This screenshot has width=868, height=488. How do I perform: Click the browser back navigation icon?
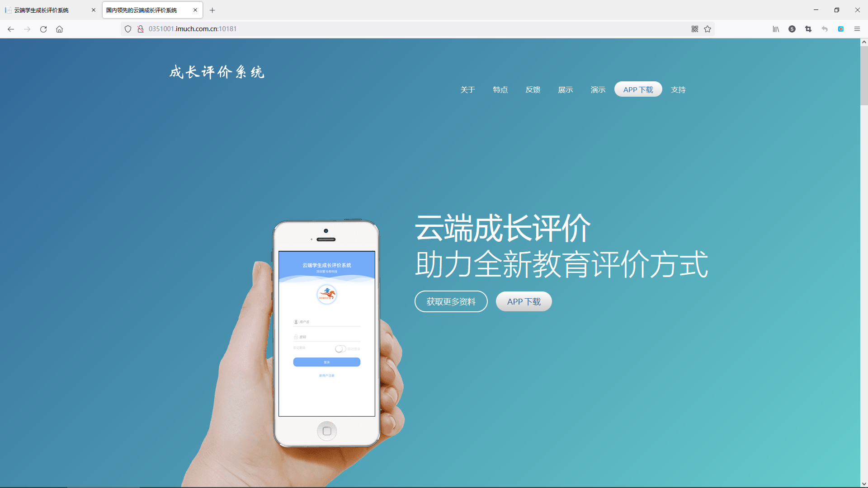[11, 28]
